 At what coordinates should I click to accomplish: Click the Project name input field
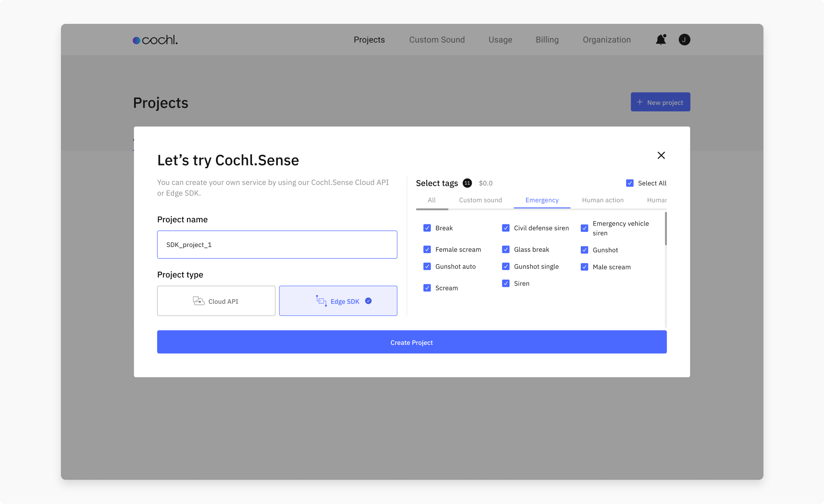[277, 245]
